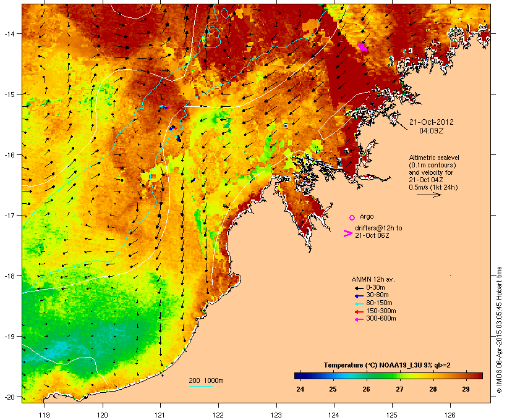Click the Temperature NOAA19_L3U colorbar title
This screenshot has width=507, height=420.
(x=388, y=365)
